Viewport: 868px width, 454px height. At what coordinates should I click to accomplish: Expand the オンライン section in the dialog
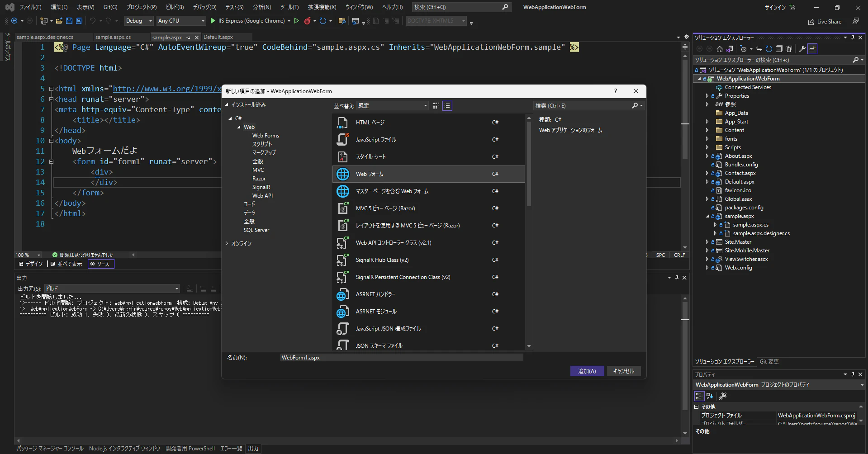pyautogui.click(x=227, y=243)
